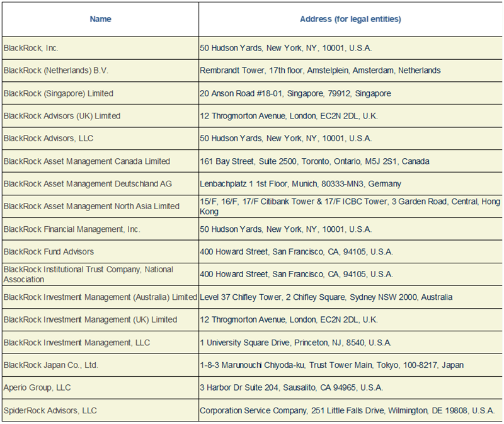Select "BlackRock Asset Management Canada Limited" cell
The height and width of the screenshot is (424, 504).
pyautogui.click(x=100, y=161)
